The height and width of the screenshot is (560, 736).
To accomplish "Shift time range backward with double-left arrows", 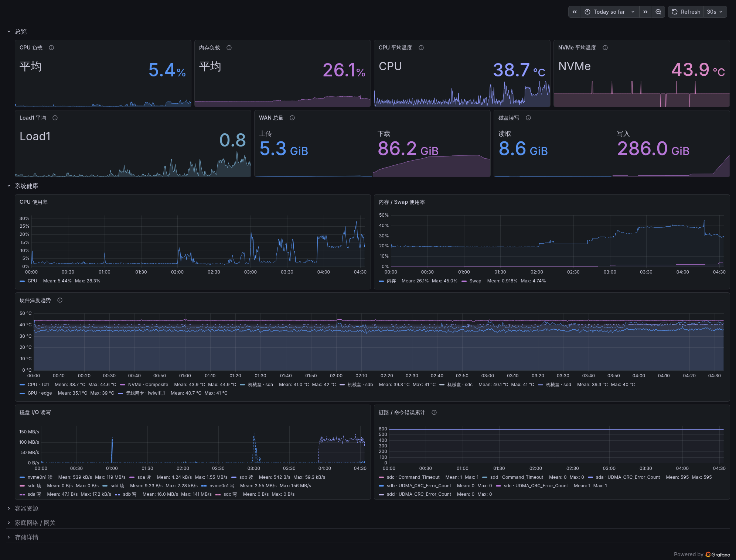I will (x=575, y=12).
